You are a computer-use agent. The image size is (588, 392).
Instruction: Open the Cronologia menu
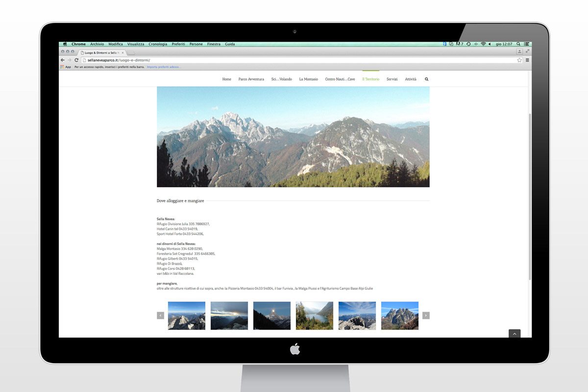(158, 44)
